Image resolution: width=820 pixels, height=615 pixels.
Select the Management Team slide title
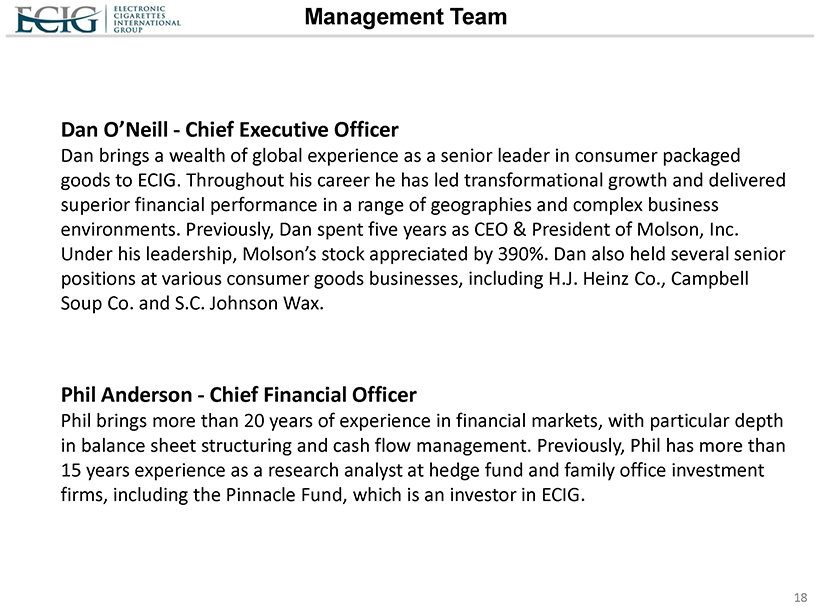[x=405, y=17]
